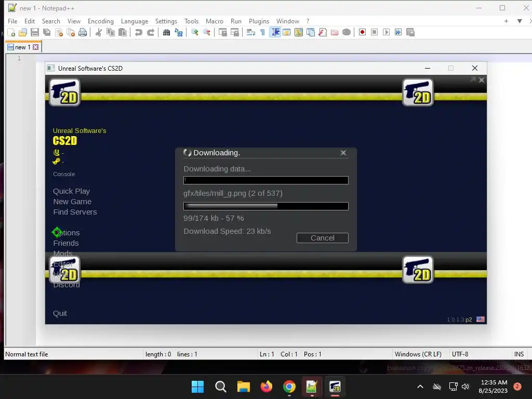Click the Monitoring eye icon in toolbar
This screenshot has width=532, height=399.
pos(347,32)
